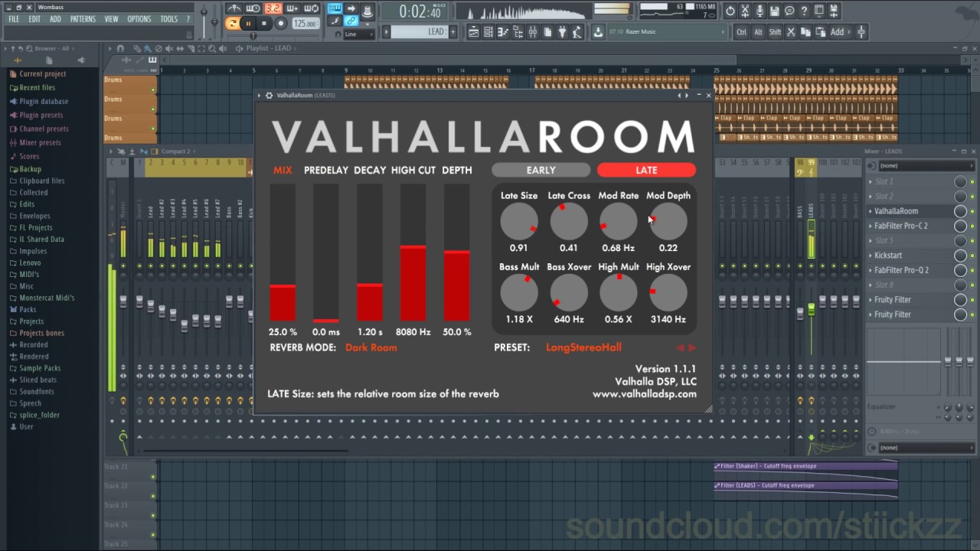This screenshot has width=980, height=551.
Task: Click the MIX slider bar in ValhallaRoom
Action: pos(283,253)
